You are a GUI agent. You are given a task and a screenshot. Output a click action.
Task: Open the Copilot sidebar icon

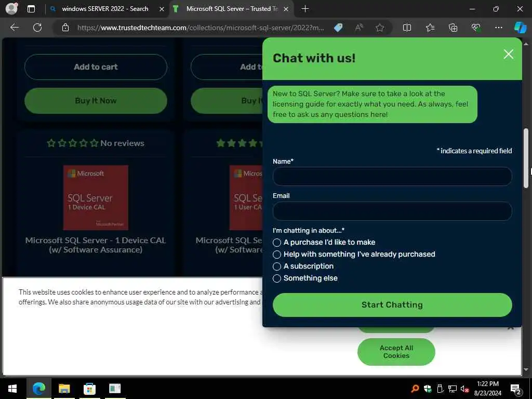(x=520, y=28)
